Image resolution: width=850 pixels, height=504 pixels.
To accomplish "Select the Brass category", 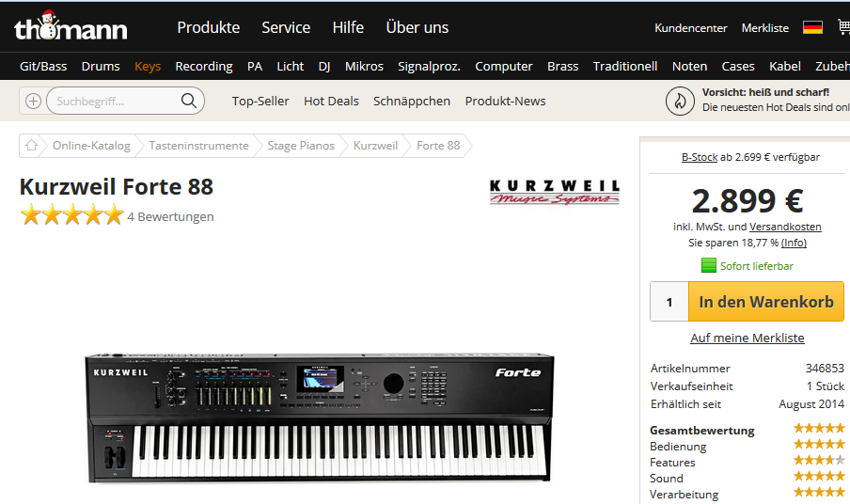I will (562, 66).
